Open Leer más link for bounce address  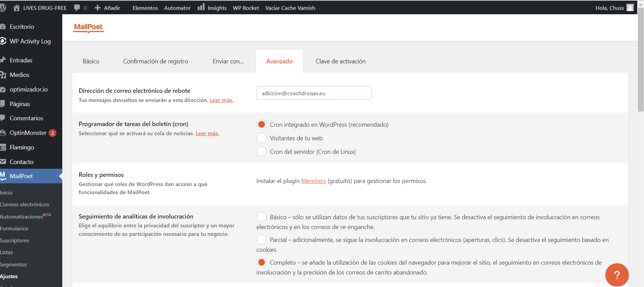tap(222, 100)
